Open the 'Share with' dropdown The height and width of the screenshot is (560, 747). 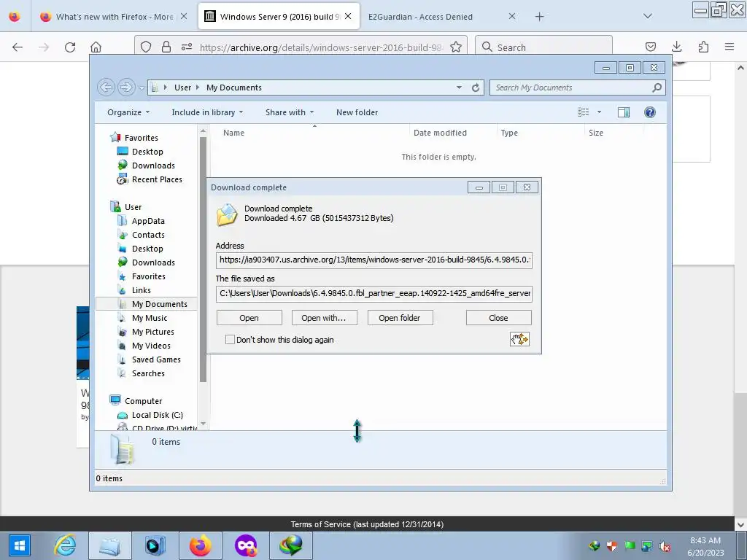(x=290, y=112)
